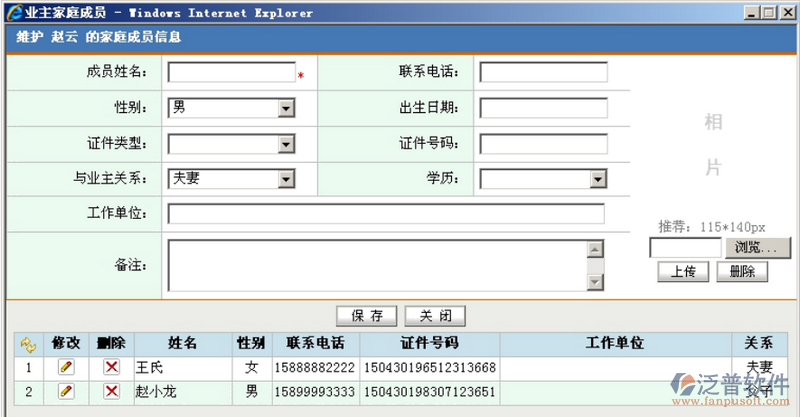Click the red delete X for 王氏
This screenshot has width=800, height=417.
point(111,367)
